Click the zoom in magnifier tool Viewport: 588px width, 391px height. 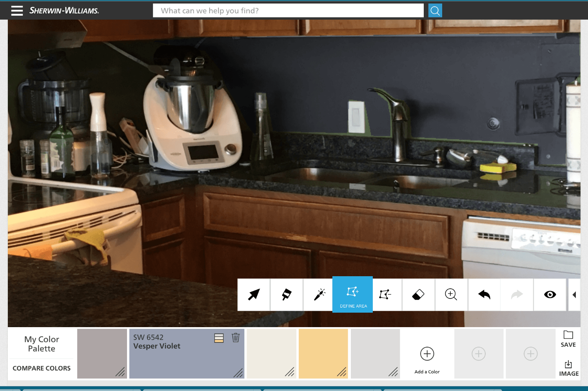451,295
